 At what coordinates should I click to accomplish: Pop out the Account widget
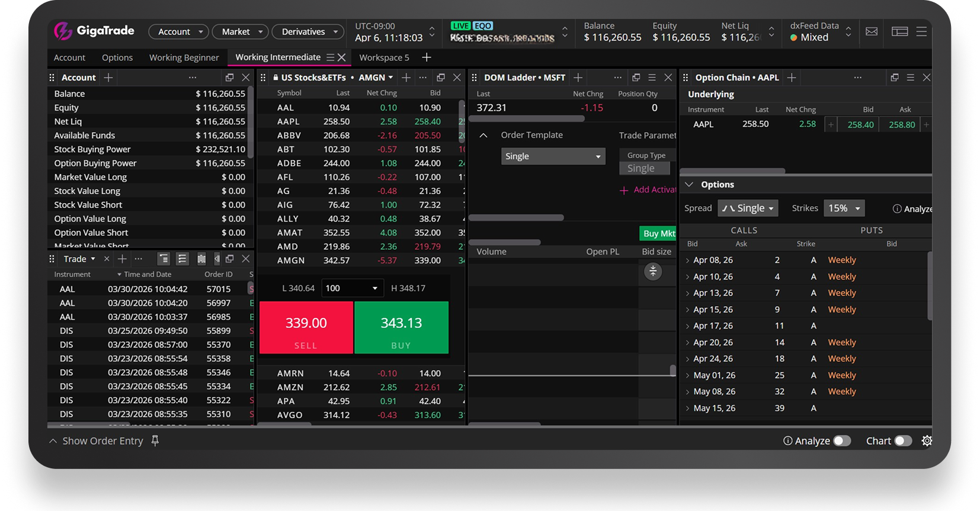coord(229,78)
